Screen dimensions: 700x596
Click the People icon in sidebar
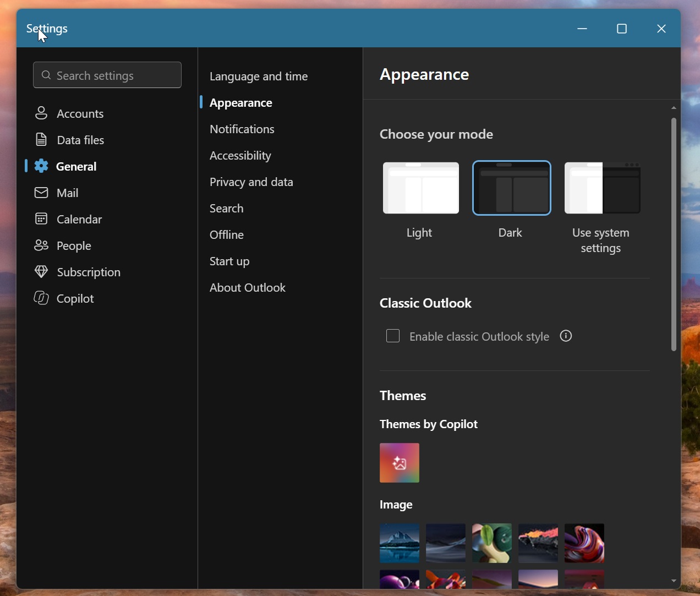click(x=41, y=245)
